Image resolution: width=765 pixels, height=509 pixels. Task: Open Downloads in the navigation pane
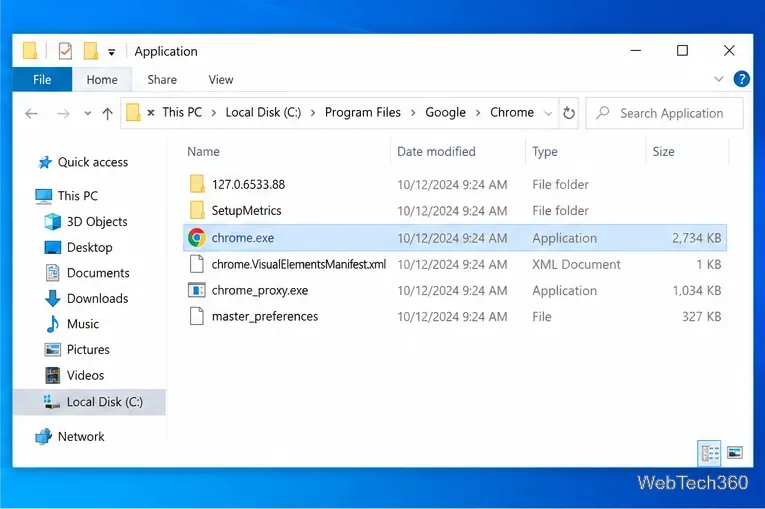tap(98, 298)
